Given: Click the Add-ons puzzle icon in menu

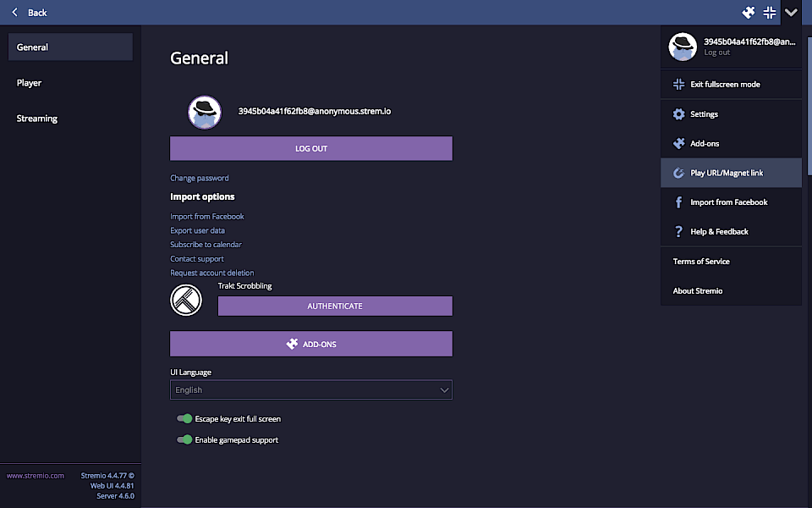Looking at the screenshot, I should tap(678, 144).
